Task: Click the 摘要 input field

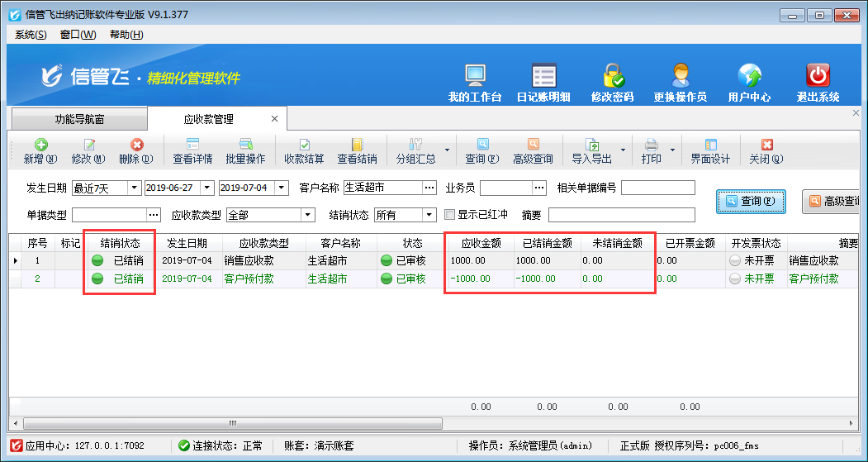Action: (x=621, y=215)
